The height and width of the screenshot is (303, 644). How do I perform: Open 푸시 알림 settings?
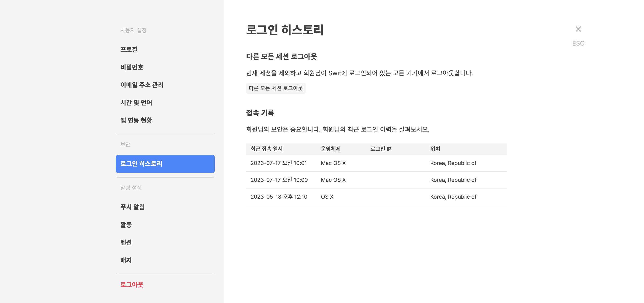[132, 207]
